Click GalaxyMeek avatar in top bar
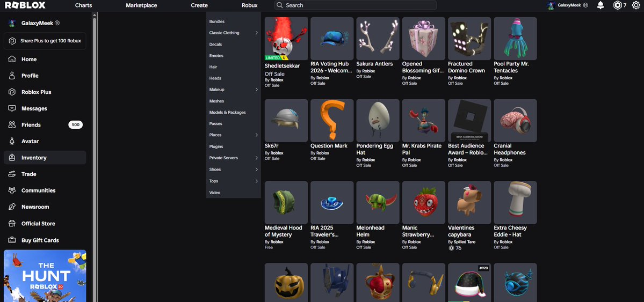The image size is (644, 302). 551,5
